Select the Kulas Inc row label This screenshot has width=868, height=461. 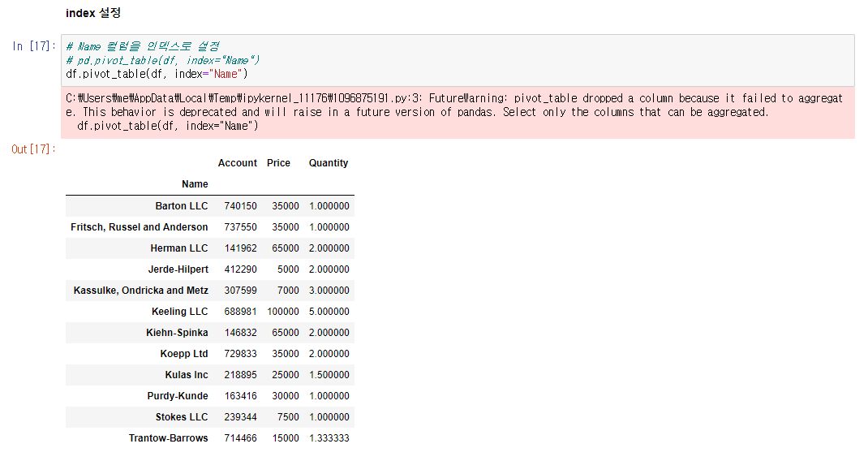coord(187,374)
